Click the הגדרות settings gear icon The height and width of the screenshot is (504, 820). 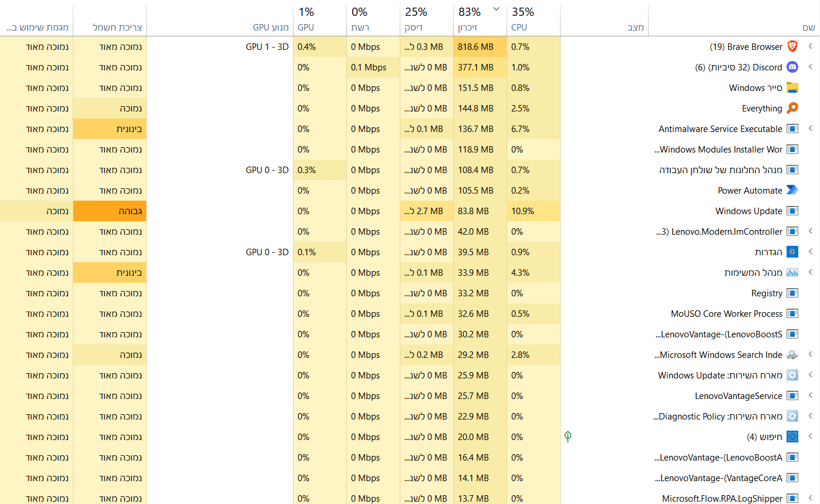(792, 252)
